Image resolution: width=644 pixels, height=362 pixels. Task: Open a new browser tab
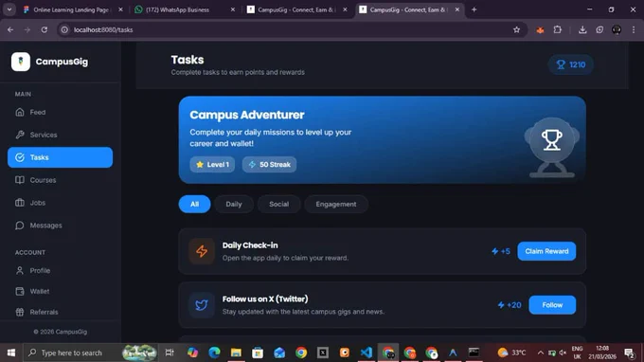(x=474, y=9)
